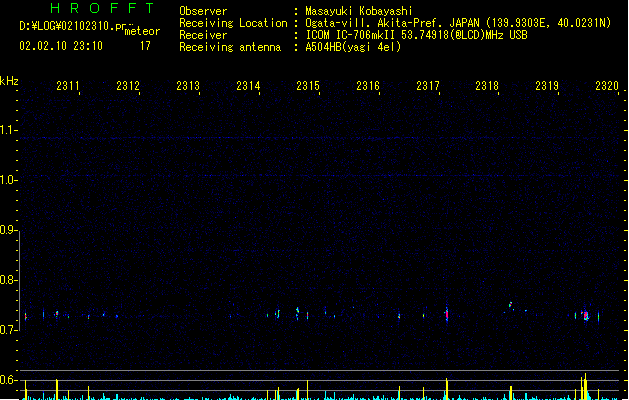629x400 pixels.
Task: Click the 2311 time axis marker
Action: click(x=68, y=85)
